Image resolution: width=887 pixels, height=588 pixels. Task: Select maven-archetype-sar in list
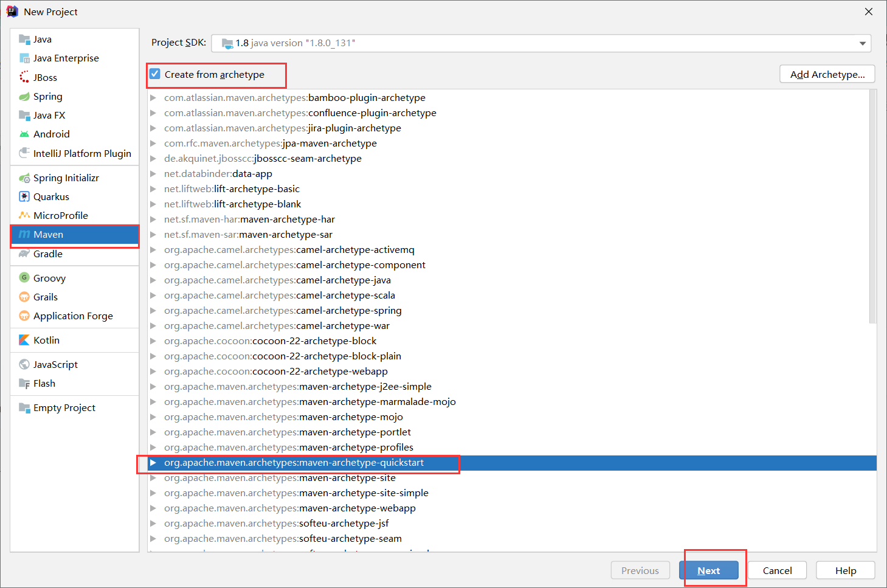pyautogui.click(x=512, y=235)
